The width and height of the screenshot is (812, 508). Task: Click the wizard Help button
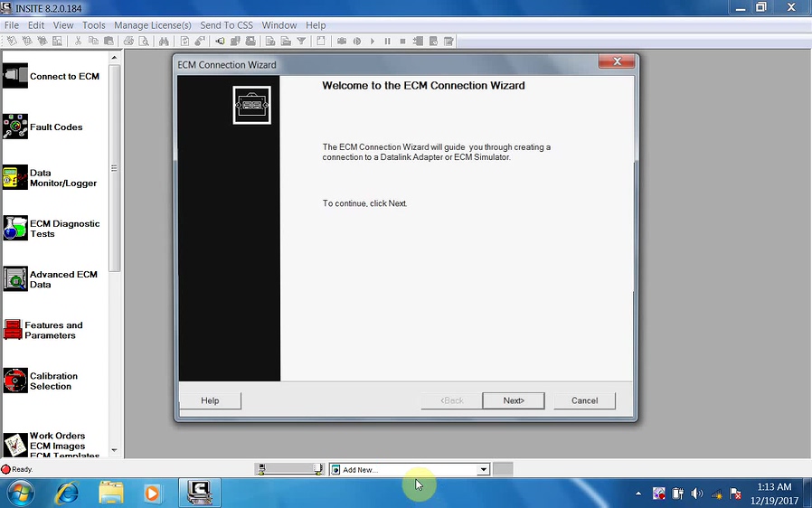[211, 400]
